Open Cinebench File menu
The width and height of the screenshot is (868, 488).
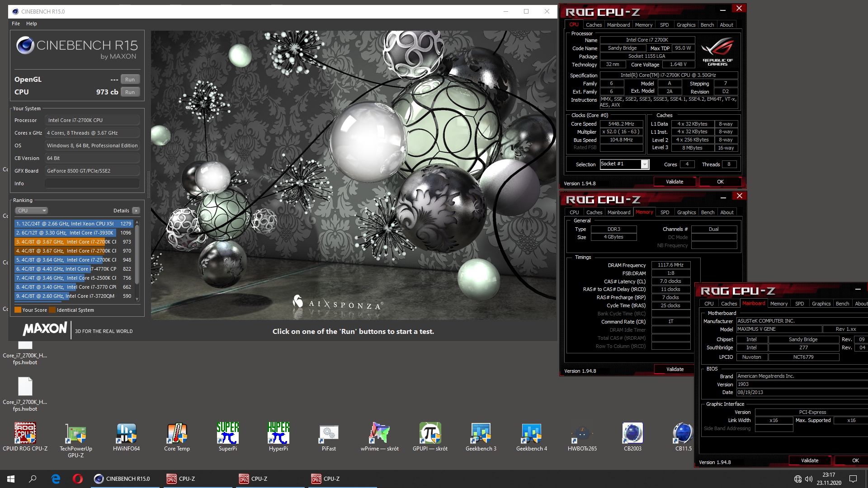[x=16, y=23]
